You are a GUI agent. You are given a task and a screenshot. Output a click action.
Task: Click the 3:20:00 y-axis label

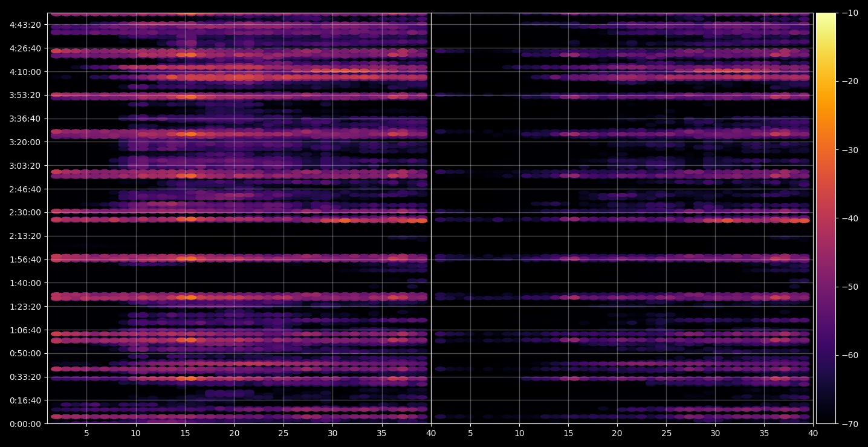tap(25, 142)
